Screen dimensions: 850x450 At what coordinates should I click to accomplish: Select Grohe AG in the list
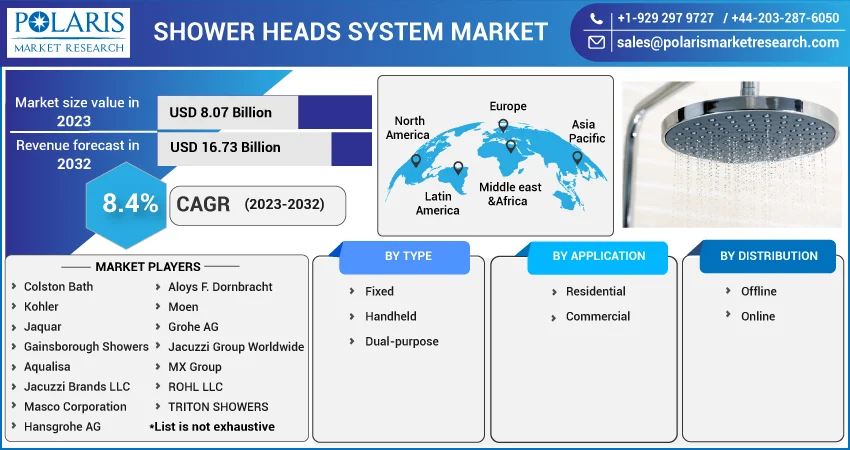[194, 327]
